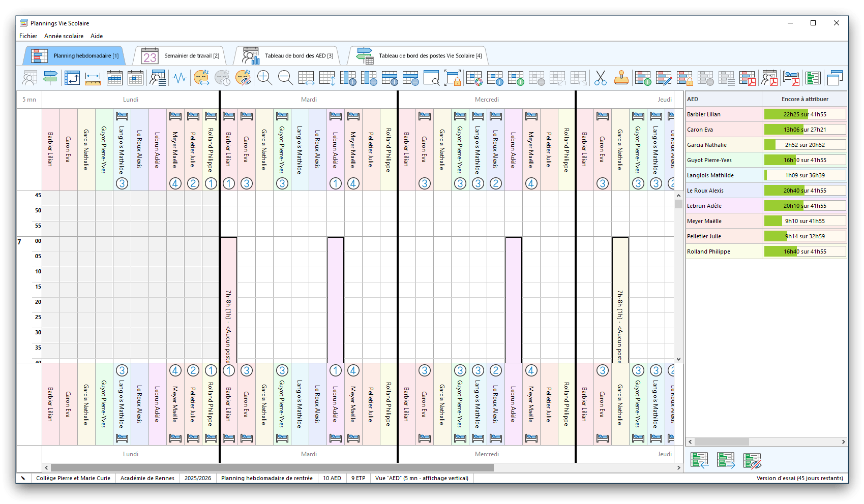The width and height of the screenshot is (864, 504).
Task: Click the Encore à attribuer column header
Action: pos(805,99)
